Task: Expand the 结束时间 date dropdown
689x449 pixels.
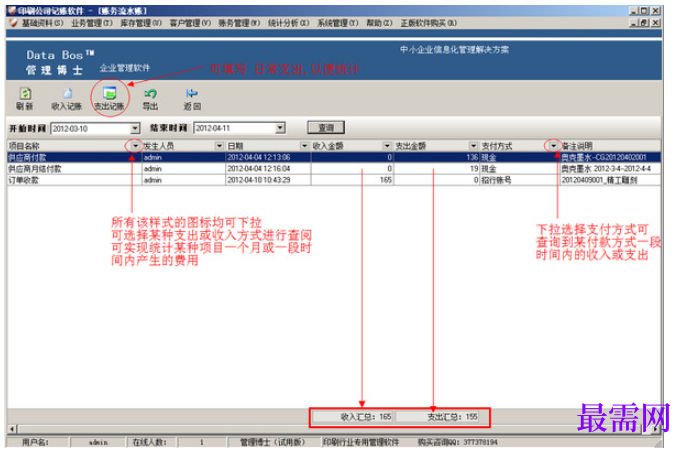Action: [x=280, y=128]
